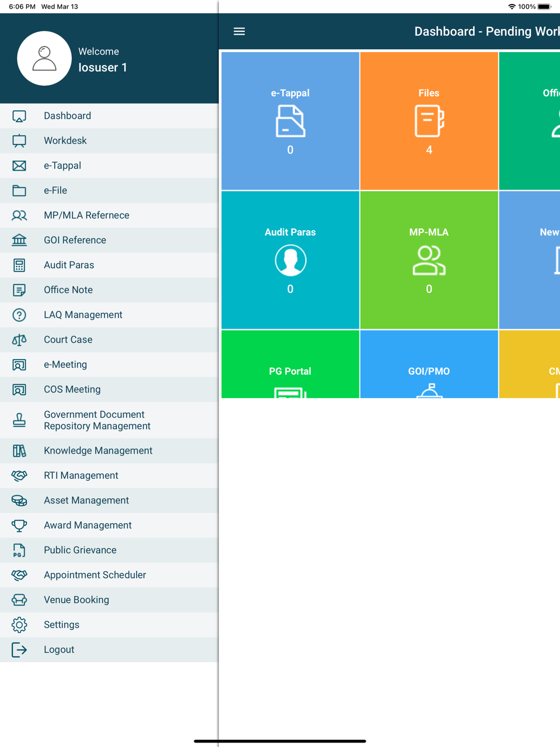Select Venue Booking menu entry
This screenshot has height=747, width=560.
109,600
